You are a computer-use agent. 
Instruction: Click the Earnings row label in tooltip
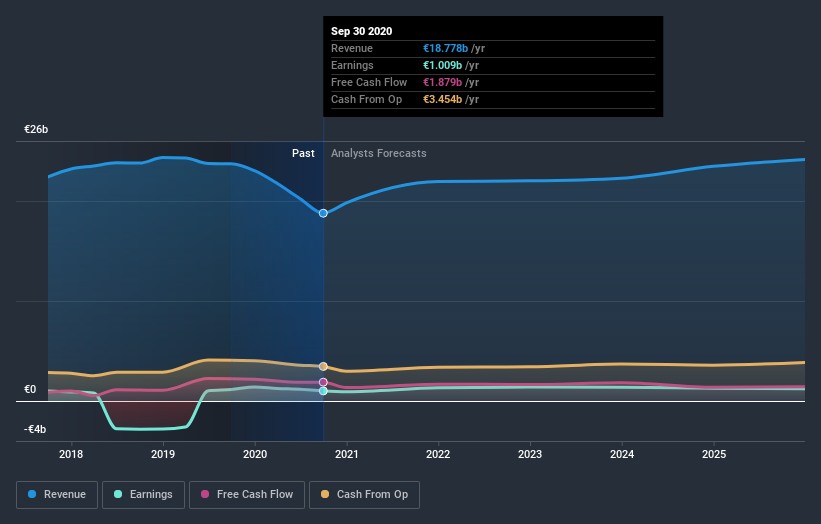[352, 65]
